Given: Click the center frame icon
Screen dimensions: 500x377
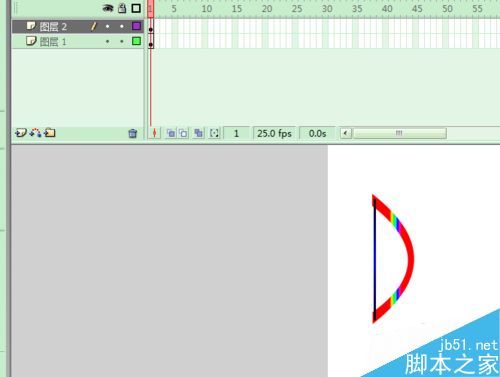Looking at the screenshot, I should tap(154, 133).
